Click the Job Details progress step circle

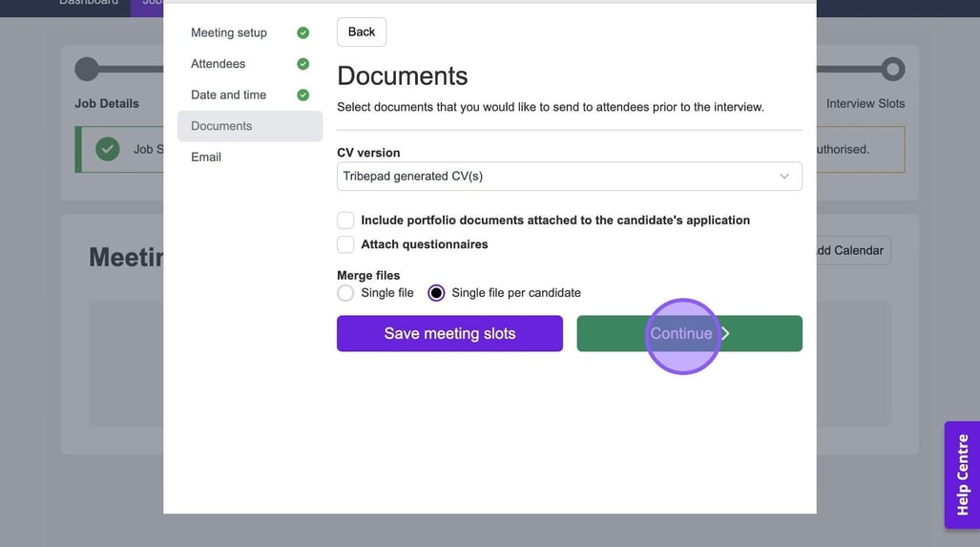pyautogui.click(x=87, y=69)
